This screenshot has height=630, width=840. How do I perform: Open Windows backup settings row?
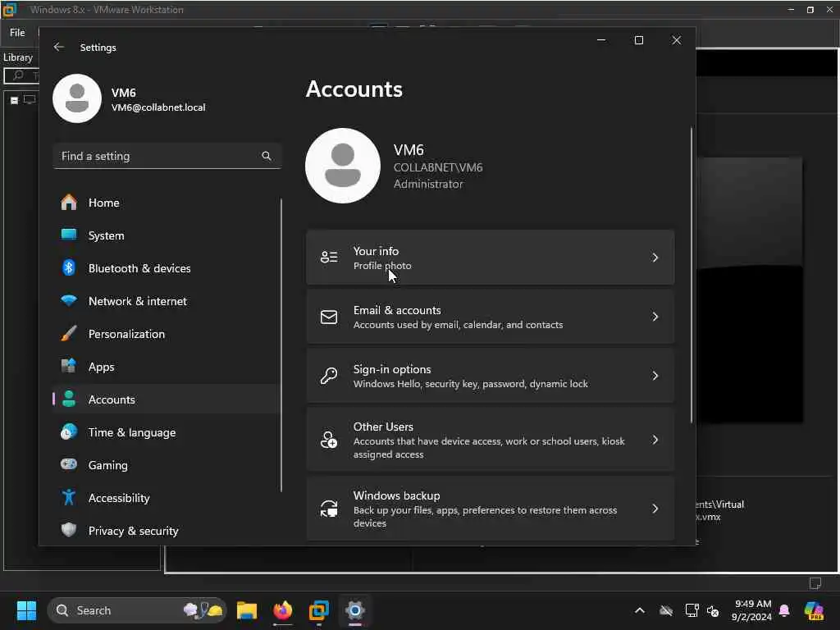tap(491, 509)
